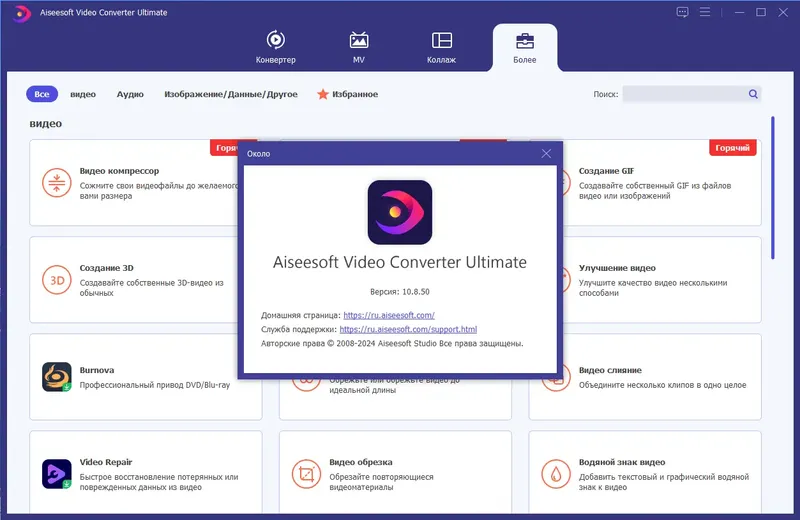Viewport: 800px width, 520px height.
Task: Click the Aiseesoft Video Converter Ultimate heading
Action: [399, 262]
